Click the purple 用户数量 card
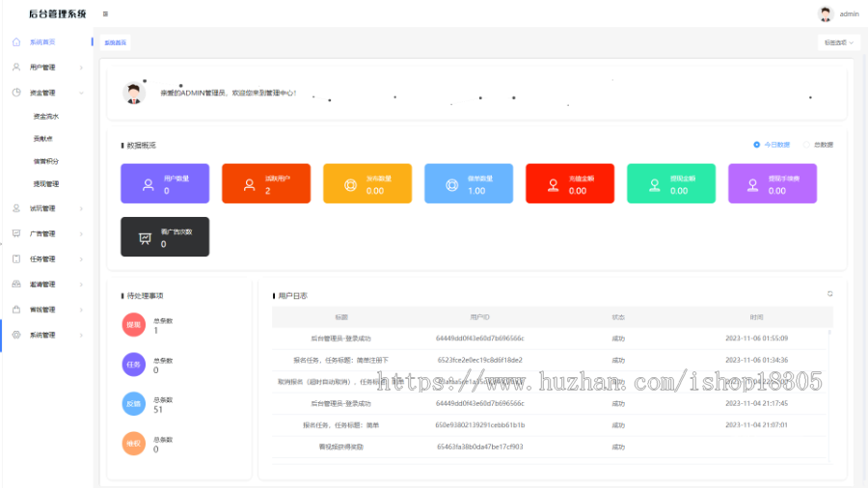The height and width of the screenshot is (488, 868). pyautogui.click(x=165, y=183)
